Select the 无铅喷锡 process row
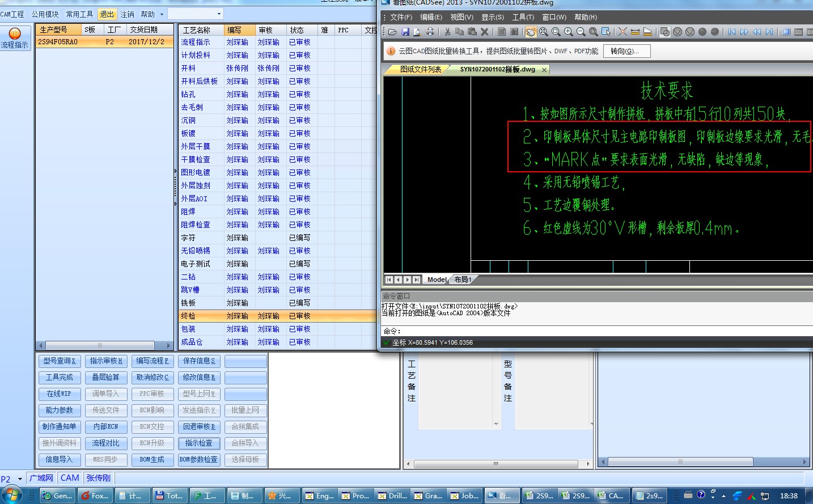 coord(278,251)
